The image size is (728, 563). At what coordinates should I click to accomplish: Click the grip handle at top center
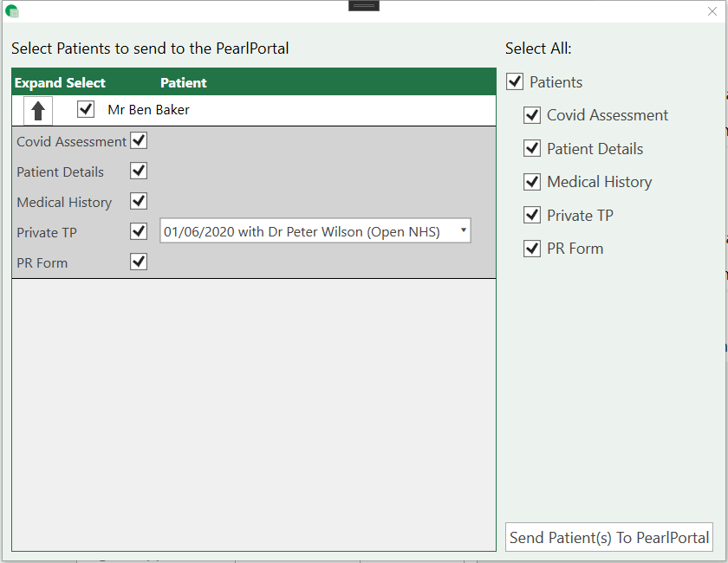[x=364, y=5]
